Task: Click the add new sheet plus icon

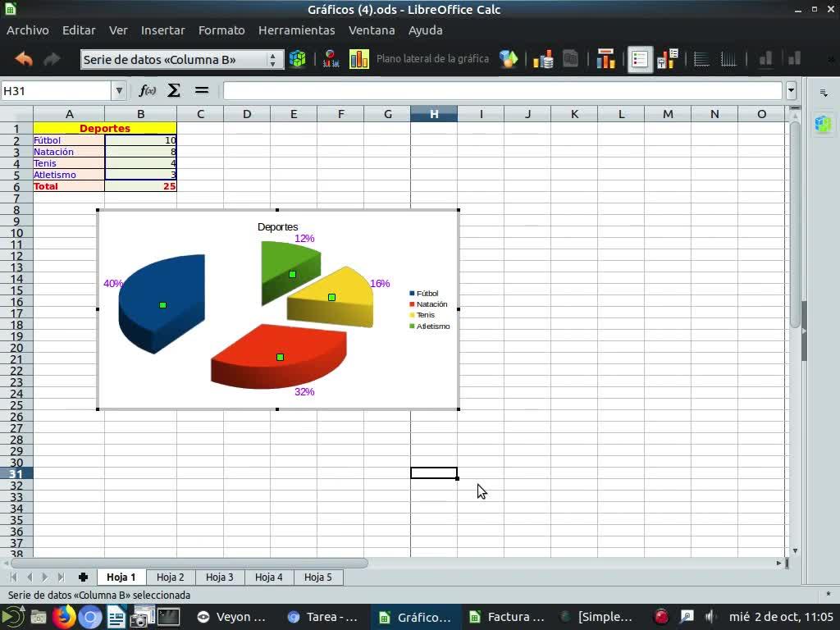Action: tap(83, 577)
